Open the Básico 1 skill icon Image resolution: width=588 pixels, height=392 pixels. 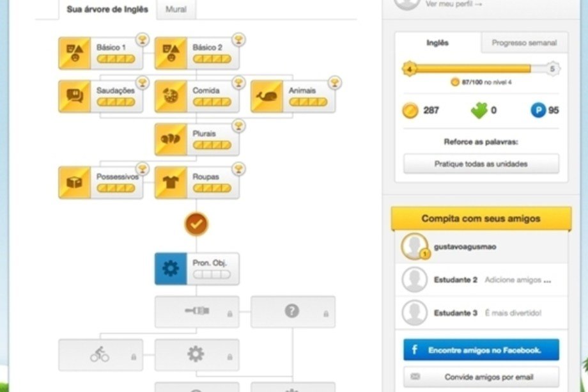click(75, 53)
